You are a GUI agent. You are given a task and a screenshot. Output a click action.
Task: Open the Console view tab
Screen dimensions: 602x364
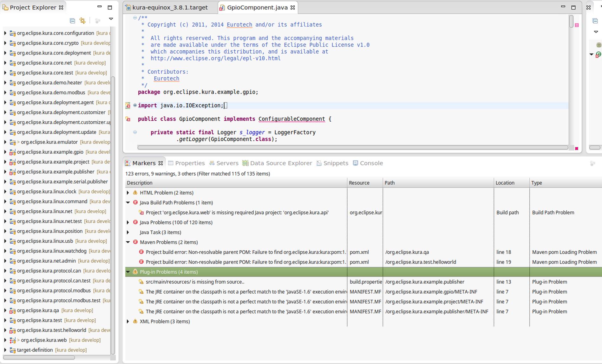coord(368,163)
